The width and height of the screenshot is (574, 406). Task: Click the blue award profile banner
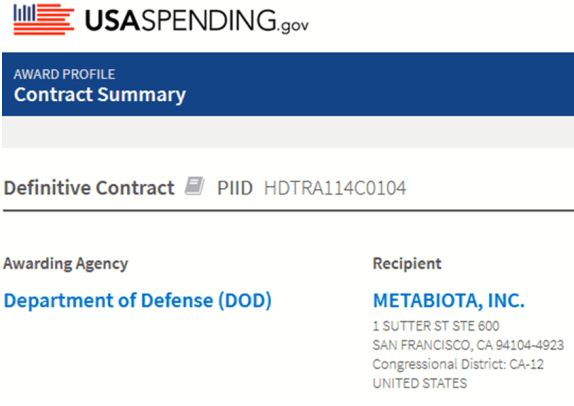[x=288, y=84]
